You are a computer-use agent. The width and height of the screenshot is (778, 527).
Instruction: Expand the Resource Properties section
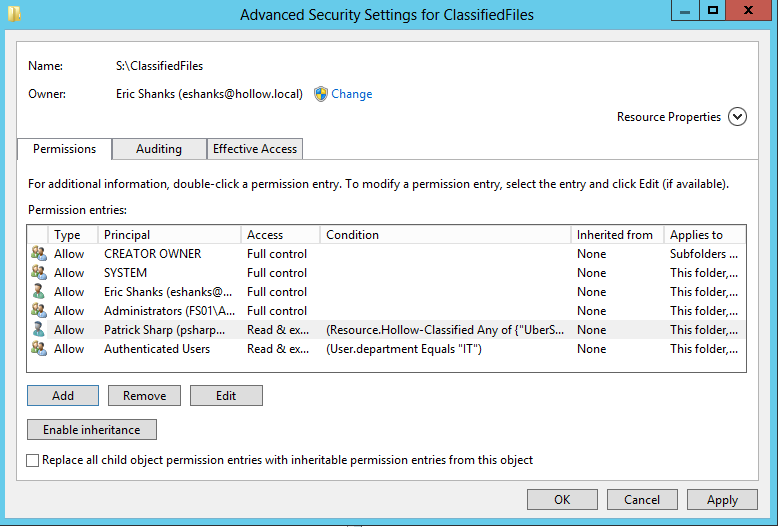click(737, 117)
